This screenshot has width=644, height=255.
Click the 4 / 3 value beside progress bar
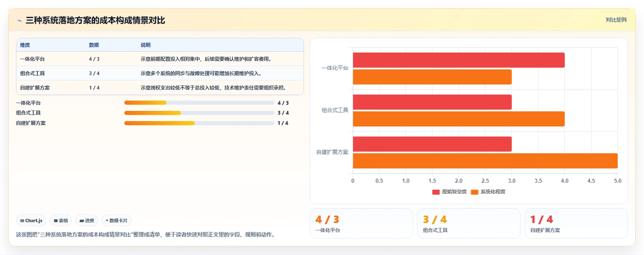click(x=283, y=103)
